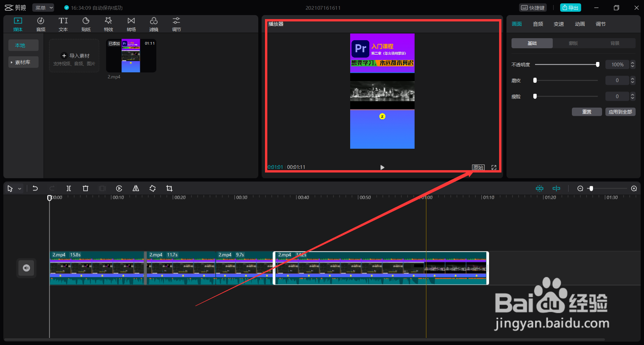644x345 pixels.
Task: Expand the 素材库 material library
Action: (23, 62)
